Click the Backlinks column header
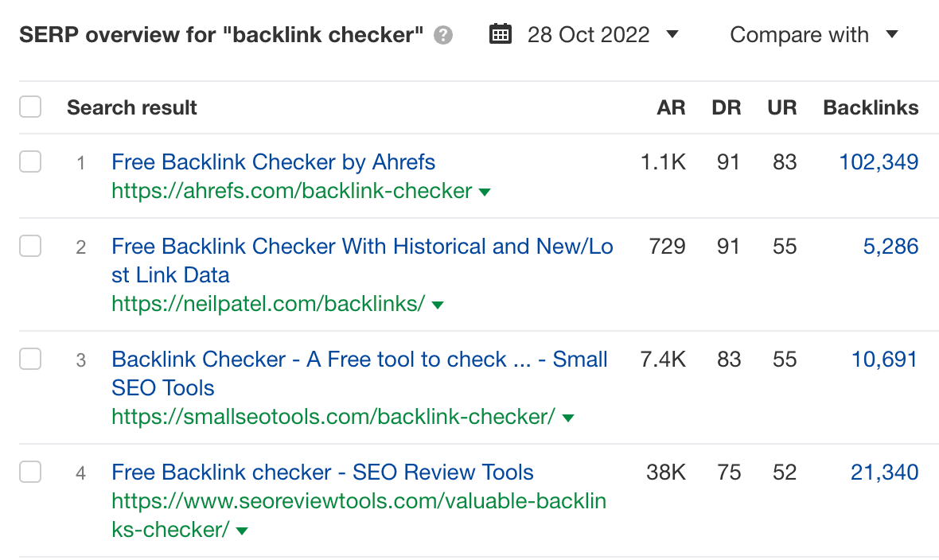 coord(871,107)
